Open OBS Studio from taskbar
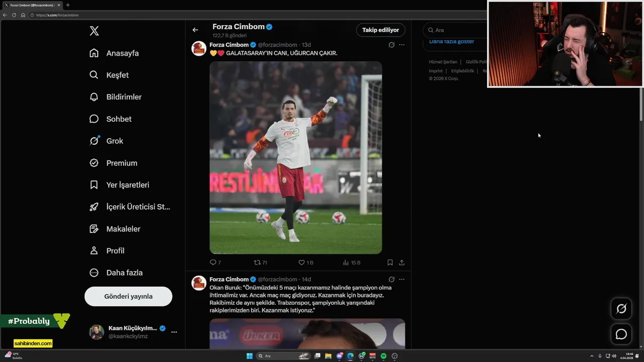Viewport: 644px width, 362px height. pos(394,356)
